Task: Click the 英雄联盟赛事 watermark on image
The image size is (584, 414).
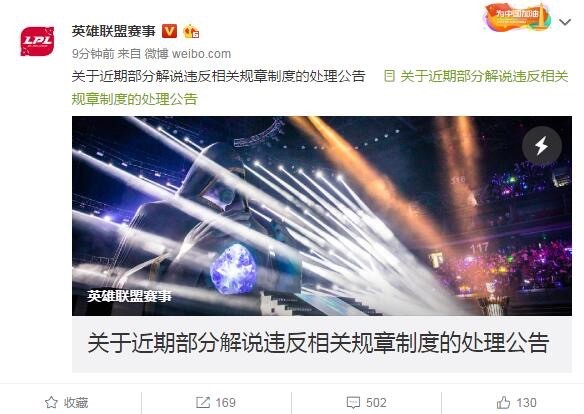Action: (x=129, y=296)
